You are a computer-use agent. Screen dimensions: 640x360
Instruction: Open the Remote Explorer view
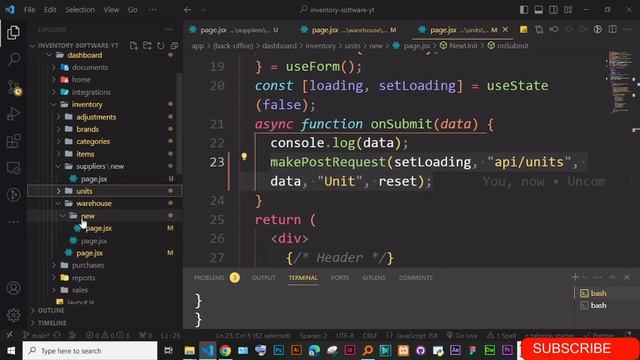(13, 168)
